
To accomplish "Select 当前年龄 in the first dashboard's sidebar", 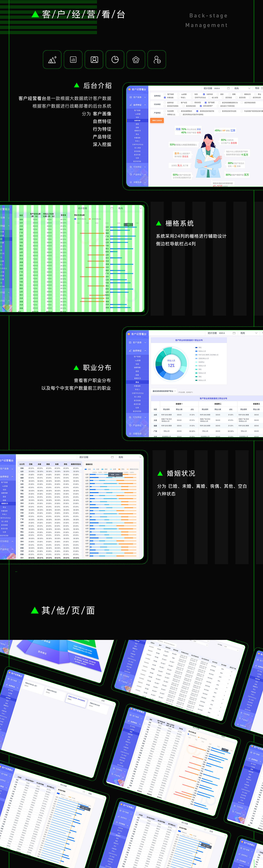I will [137, 120].
